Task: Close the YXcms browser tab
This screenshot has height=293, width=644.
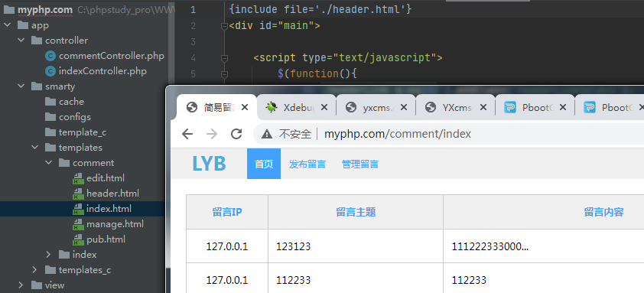Action: click(x=483, y=108)
